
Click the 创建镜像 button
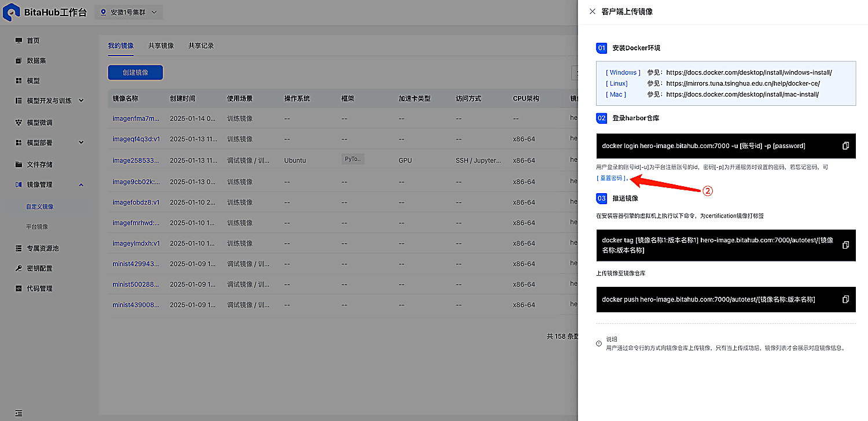(x=135, y=72)
